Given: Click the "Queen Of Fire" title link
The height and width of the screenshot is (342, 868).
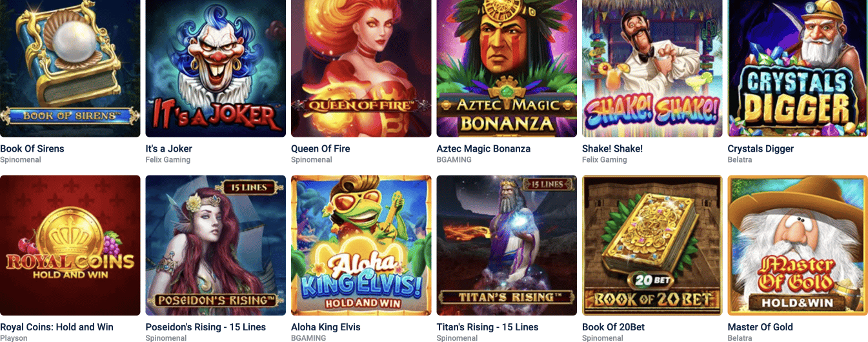Looking at the screenshot, I should (x=321, y=148).
